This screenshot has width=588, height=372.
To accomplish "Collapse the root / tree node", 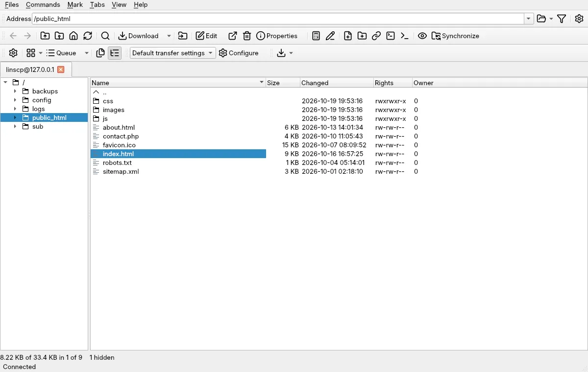I will [5, 82].
